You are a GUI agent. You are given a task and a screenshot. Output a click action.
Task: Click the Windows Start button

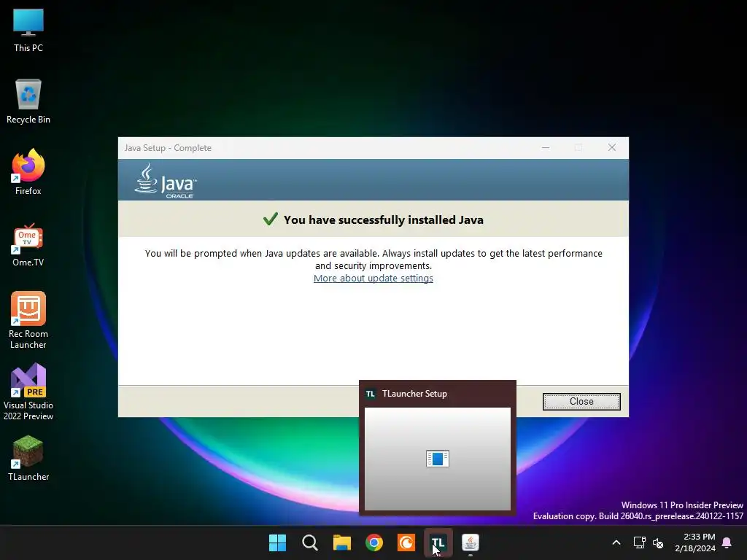[277, 542]
